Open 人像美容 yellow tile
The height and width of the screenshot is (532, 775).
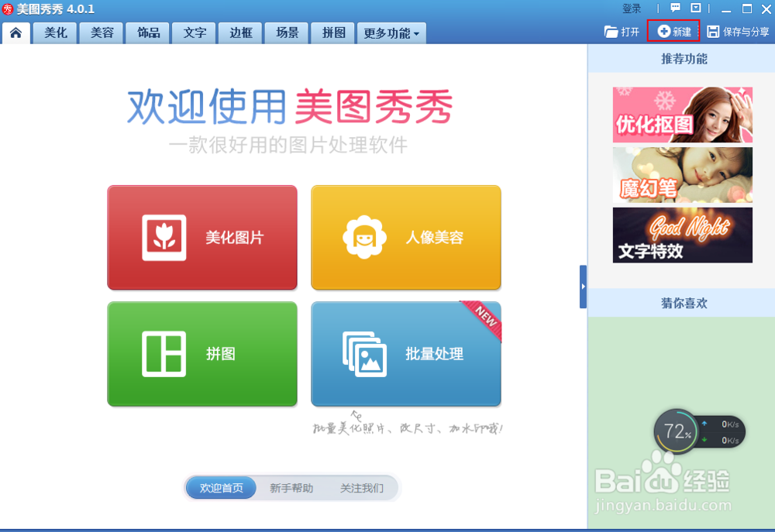coord(406,238)
